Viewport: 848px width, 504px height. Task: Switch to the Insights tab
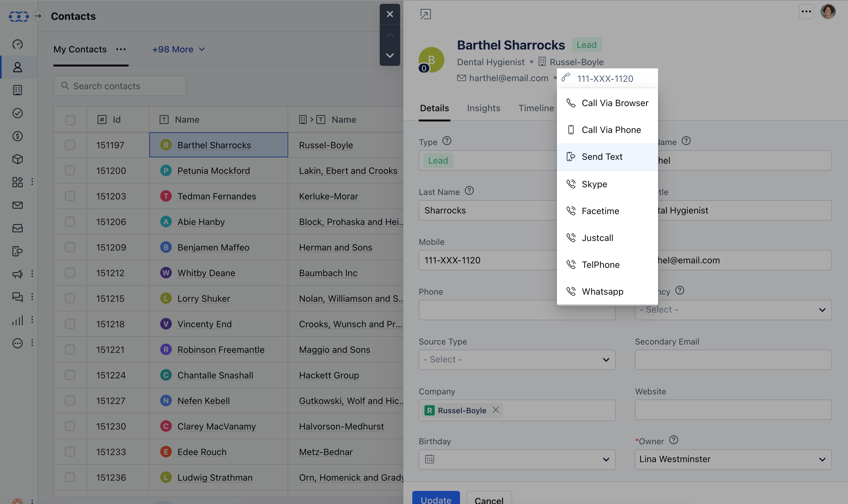pyautogui.click(x=483, y=108)
